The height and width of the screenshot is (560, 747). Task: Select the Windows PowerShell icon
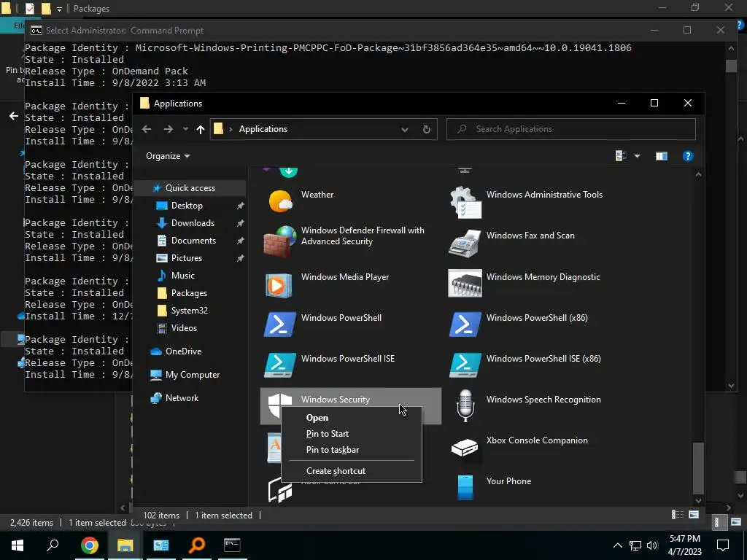279,324
